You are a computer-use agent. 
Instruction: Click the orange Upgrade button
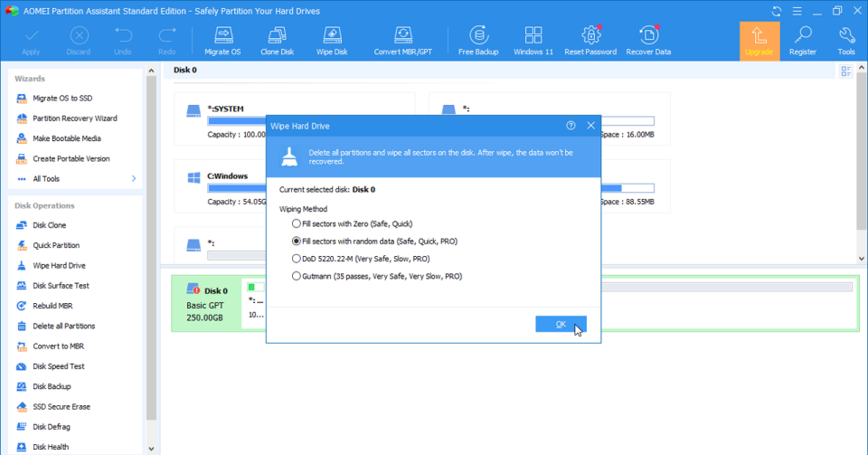pos(759,41)
